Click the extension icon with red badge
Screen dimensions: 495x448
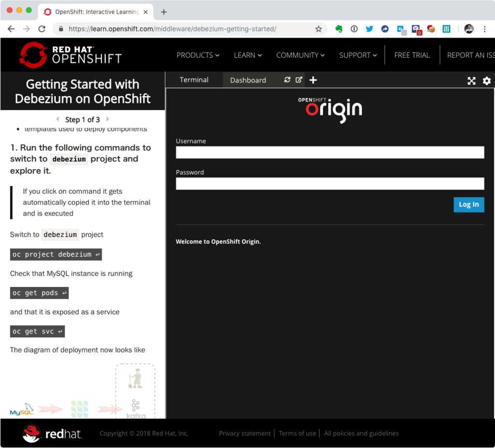click(417, 30)
